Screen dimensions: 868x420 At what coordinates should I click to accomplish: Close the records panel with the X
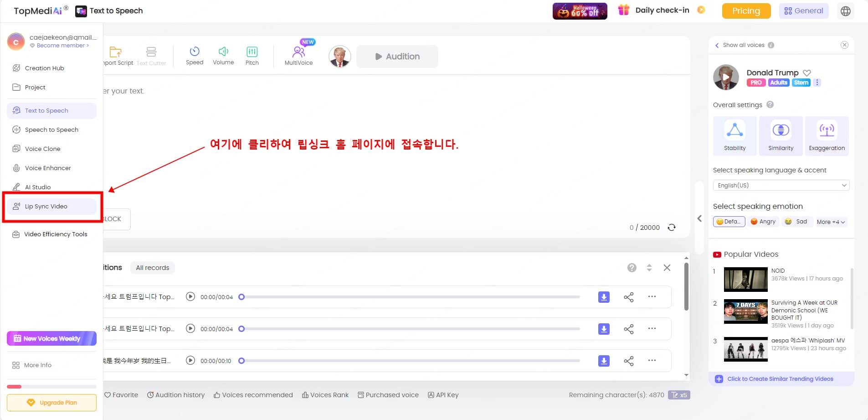click(667, 268)
